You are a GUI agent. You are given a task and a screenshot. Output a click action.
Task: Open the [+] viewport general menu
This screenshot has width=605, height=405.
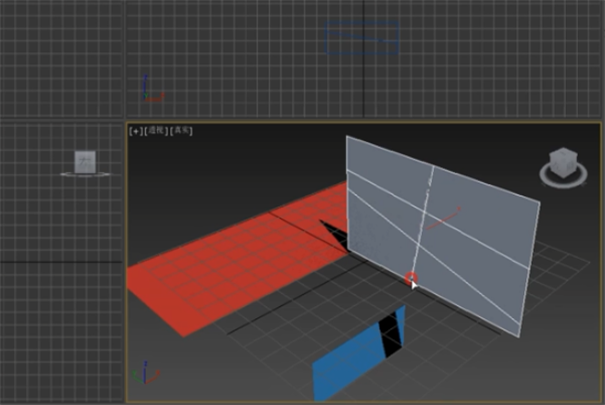pyautogui.click(x=136, y=131)
